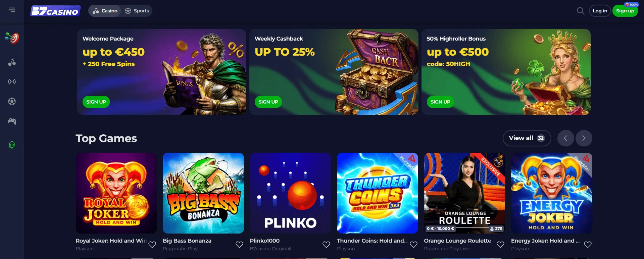Go to previous Top Games with left chevron

[565, 138]
